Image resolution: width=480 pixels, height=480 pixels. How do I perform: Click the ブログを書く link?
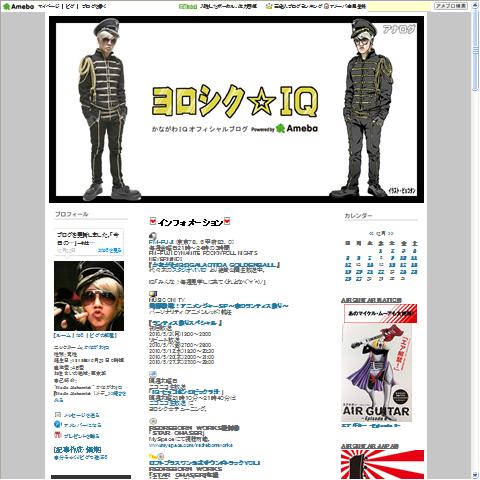point(94,6)
